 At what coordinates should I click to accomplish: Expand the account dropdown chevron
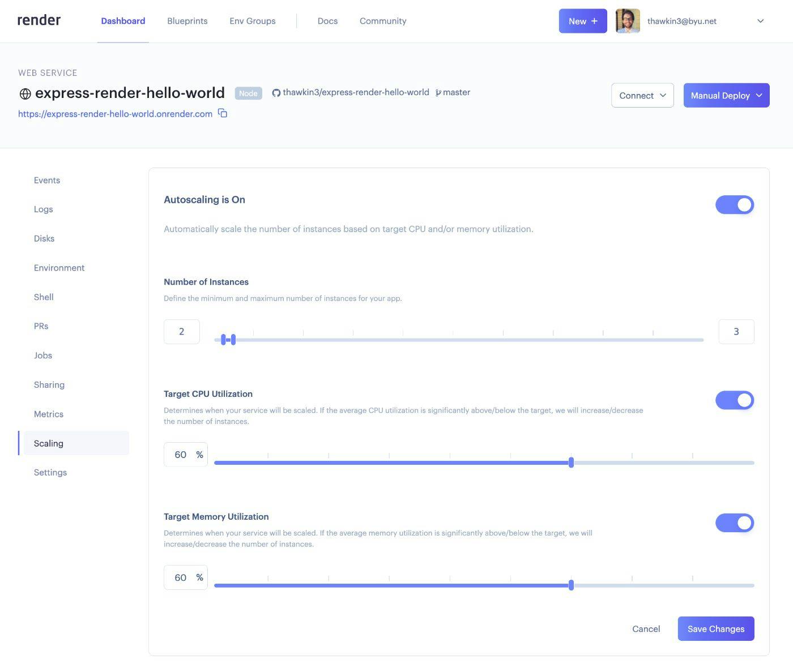point(761,21)
